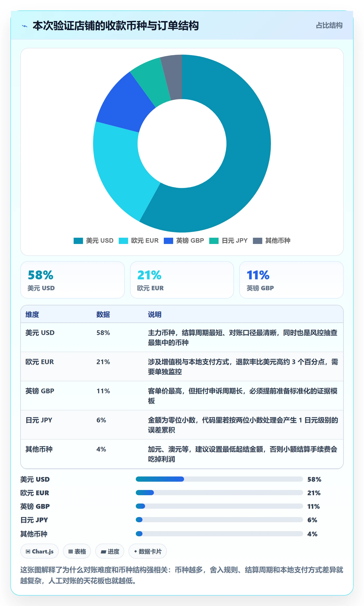Click the 4% value beside 其他币种 progress bar
Image resolution: width=364 pixels, height=606 pixels.
coord(312,534)
